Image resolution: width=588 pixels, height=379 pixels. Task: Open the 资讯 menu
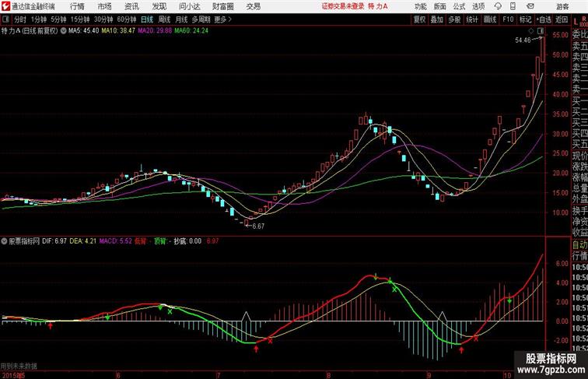coord(131,6)
